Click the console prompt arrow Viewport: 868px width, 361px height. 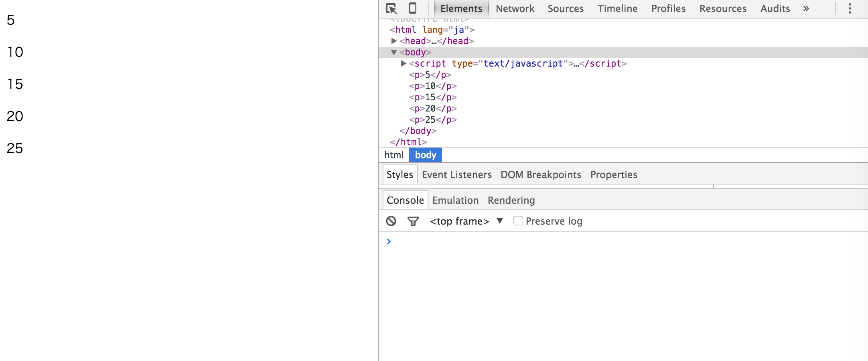[x=388, y=241]
